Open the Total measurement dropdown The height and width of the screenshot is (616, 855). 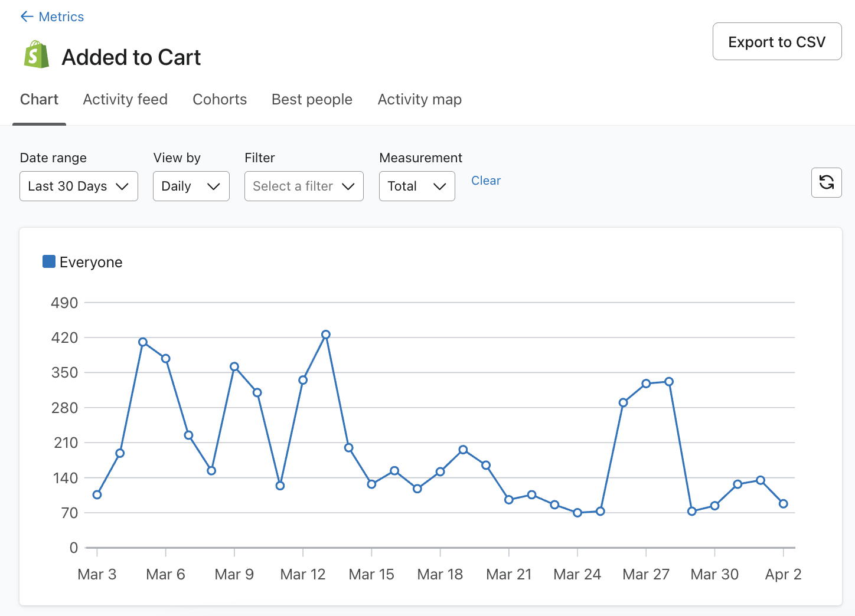[x=417, y=186]
